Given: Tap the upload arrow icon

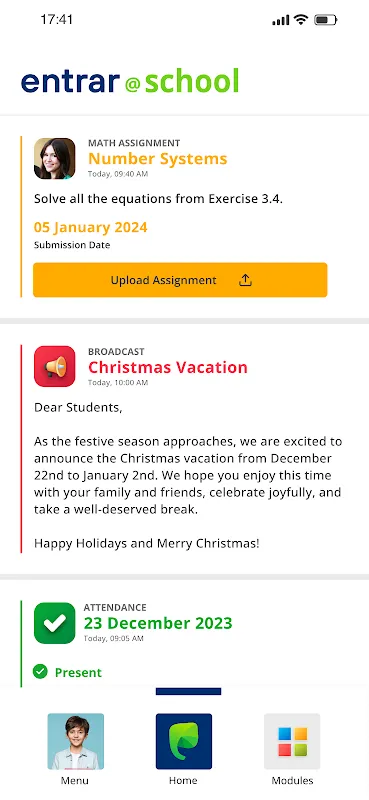Looking at the screenshot, I should pos(245,280).
